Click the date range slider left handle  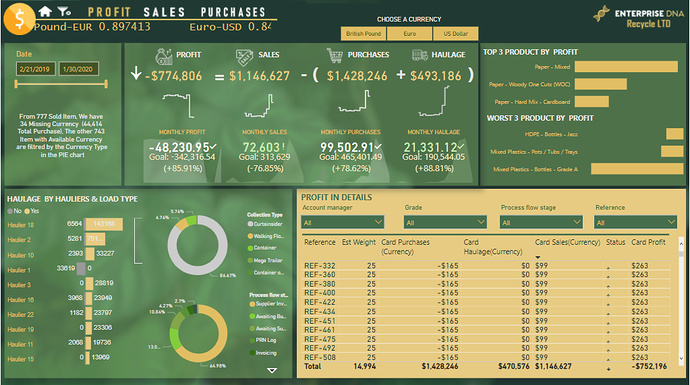coord(16,84)
